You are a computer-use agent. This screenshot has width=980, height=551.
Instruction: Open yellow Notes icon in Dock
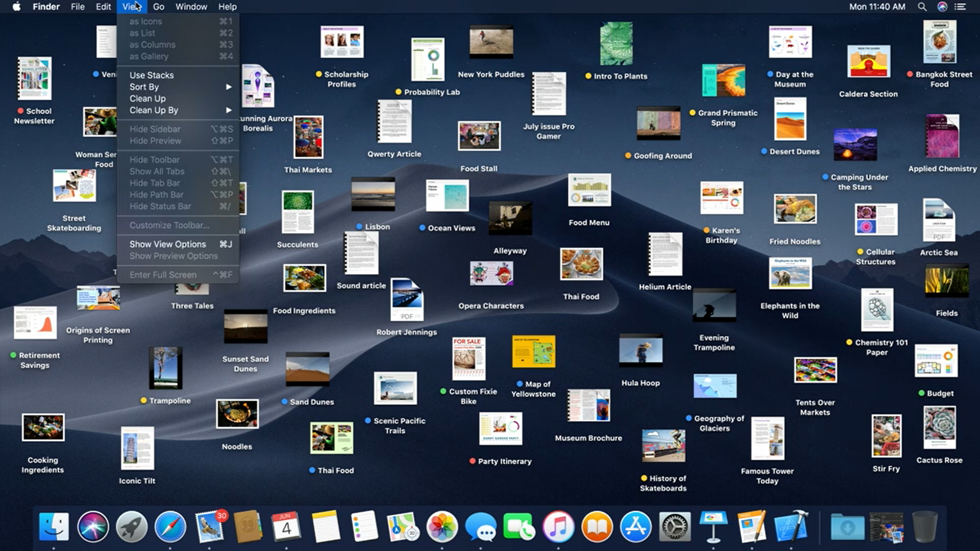326,527
